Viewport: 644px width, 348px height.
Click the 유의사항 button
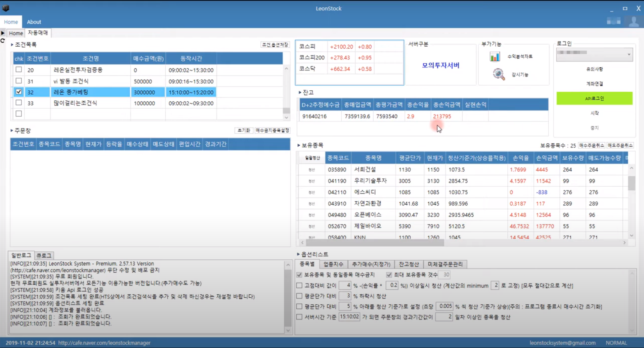pyautogui.click(x=594, y=69)
